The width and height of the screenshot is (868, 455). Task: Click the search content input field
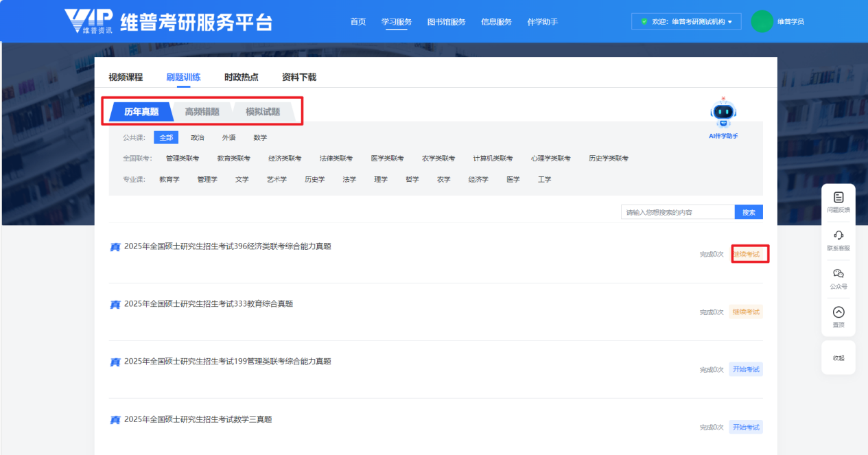677,213
